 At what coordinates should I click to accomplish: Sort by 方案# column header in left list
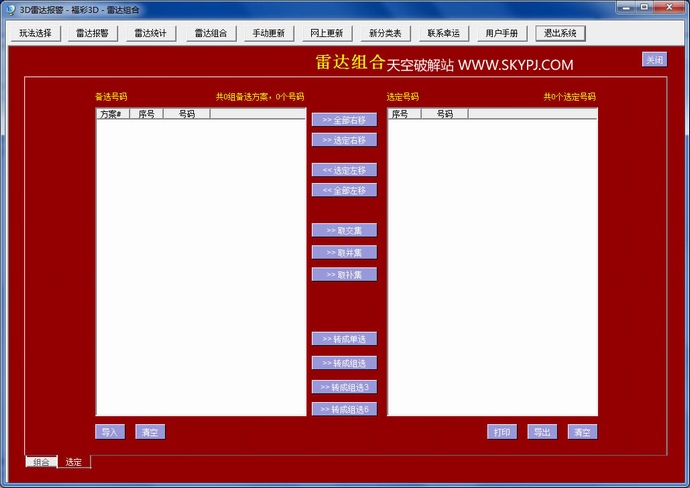point(113,114)
